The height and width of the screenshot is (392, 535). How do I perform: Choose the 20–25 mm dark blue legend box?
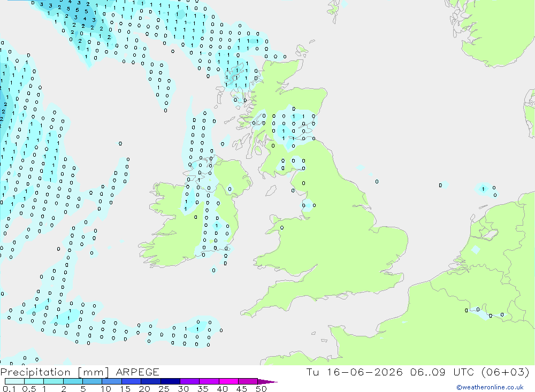151,381
